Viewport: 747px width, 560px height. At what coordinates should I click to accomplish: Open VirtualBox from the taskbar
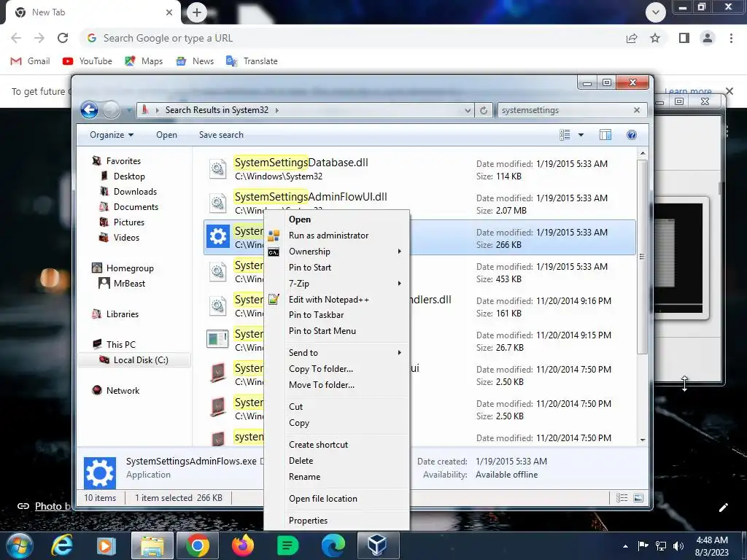(x=377, y=545)
